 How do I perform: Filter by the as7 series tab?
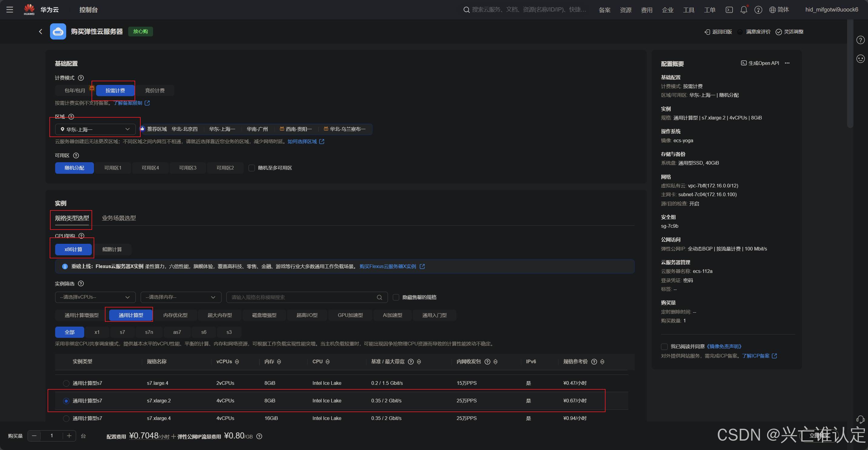(177, 332)
